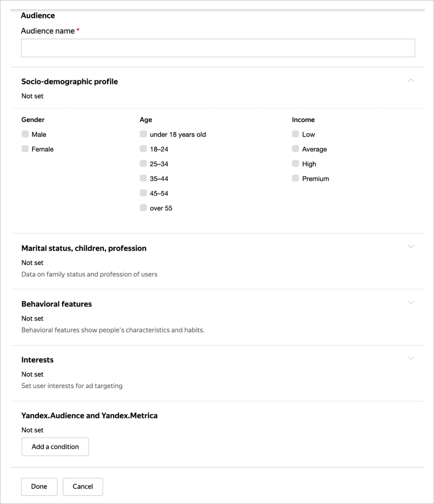434x504 pixels.
Task: Check the Low income checkbox
Action: [x=295, y=134]
